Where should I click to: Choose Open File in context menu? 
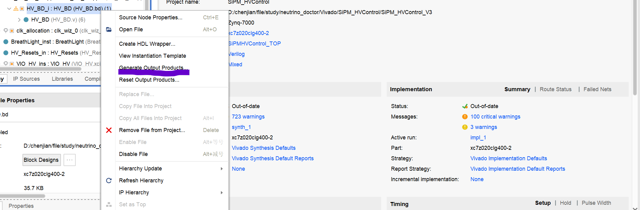click(172, 29)
